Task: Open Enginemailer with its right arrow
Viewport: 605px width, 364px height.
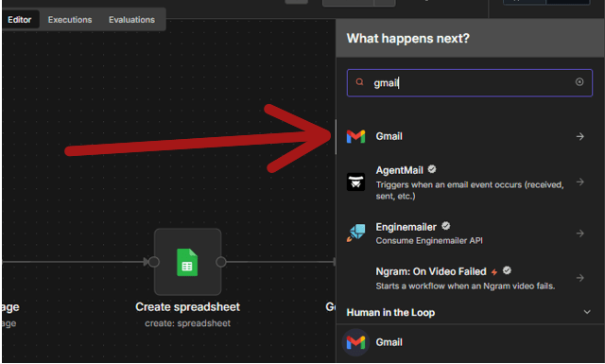Action: (579, 234)
